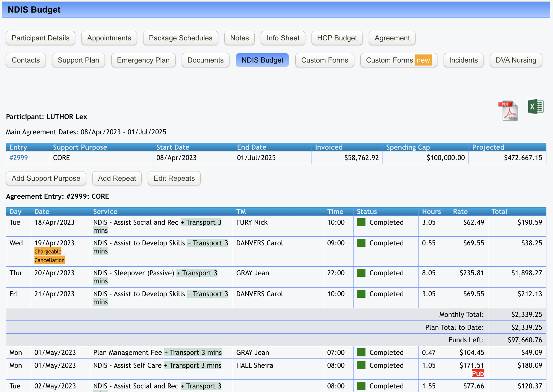Go to Package Schedules tab

180,38
